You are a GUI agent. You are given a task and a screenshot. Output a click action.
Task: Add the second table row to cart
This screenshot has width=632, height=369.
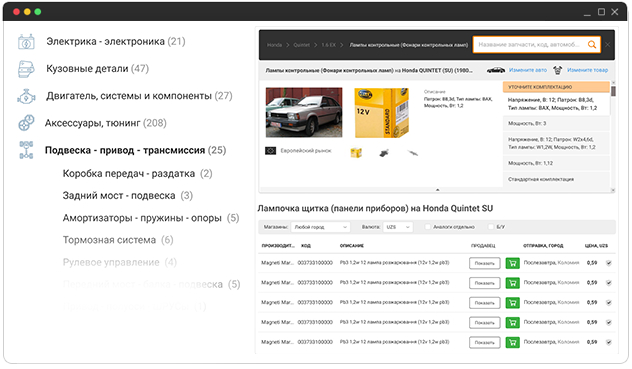pyautogui.click(x=512, y=283)
